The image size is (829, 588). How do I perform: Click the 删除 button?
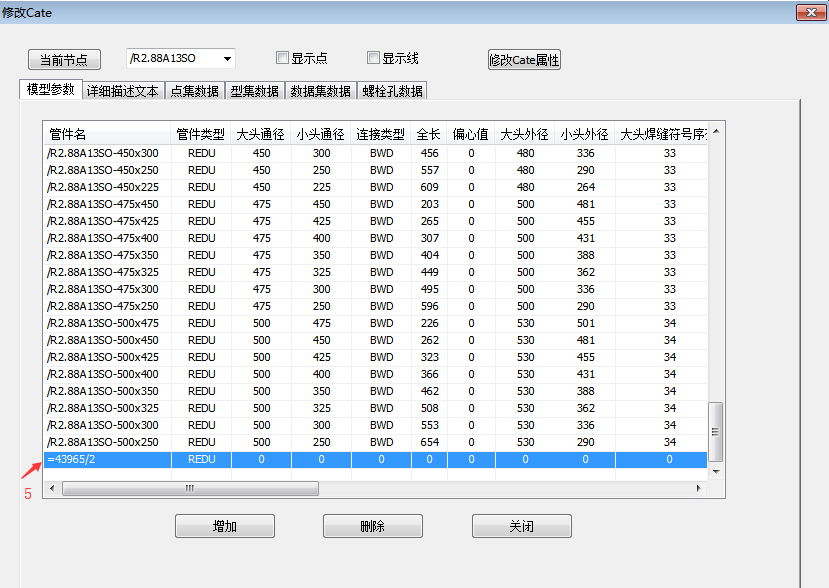[372, 526]
